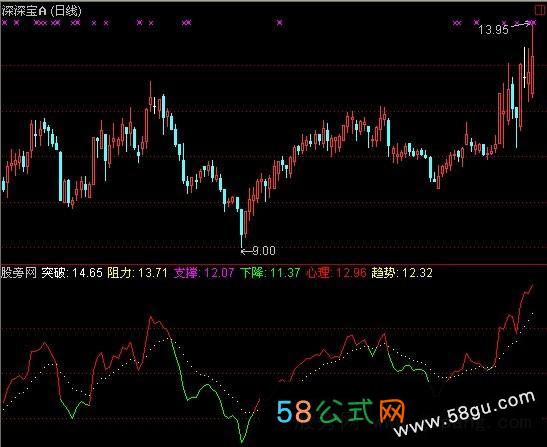Screen dimensions: 547x447
Task: Click the chart title 深深宝A (日线)
Action: 42,11
